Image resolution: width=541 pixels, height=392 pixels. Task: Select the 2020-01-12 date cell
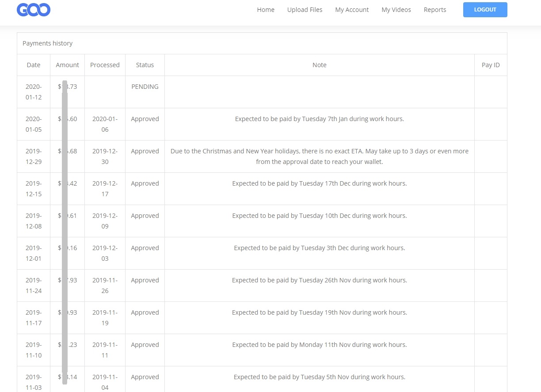pos(34,92)
